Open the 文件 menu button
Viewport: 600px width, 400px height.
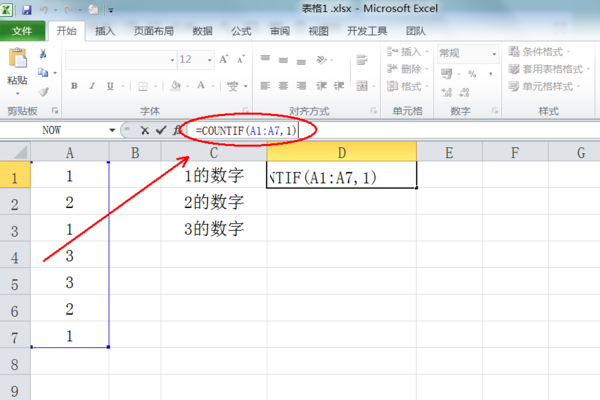click(x=22, y=31)
